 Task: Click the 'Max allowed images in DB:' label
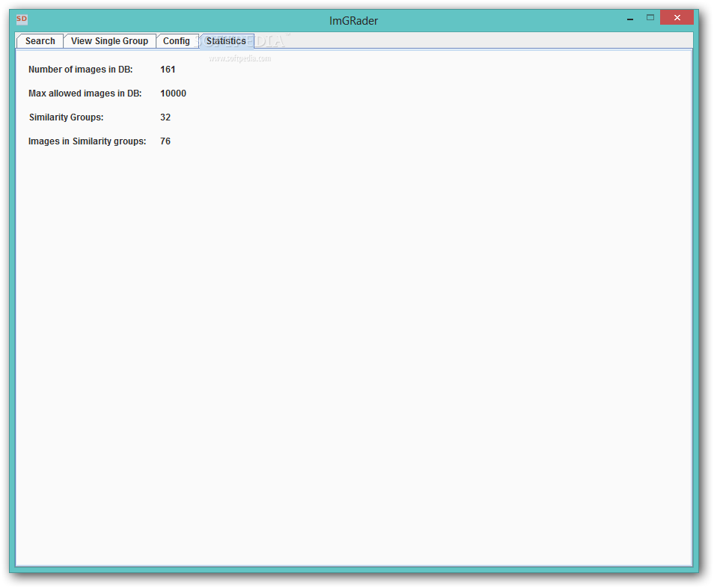tap(85, 94)
